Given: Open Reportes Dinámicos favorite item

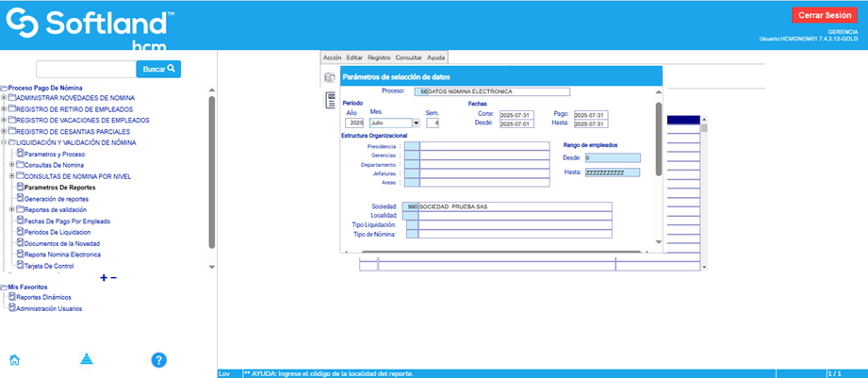Looking at the screenshot, I should 43,297.
